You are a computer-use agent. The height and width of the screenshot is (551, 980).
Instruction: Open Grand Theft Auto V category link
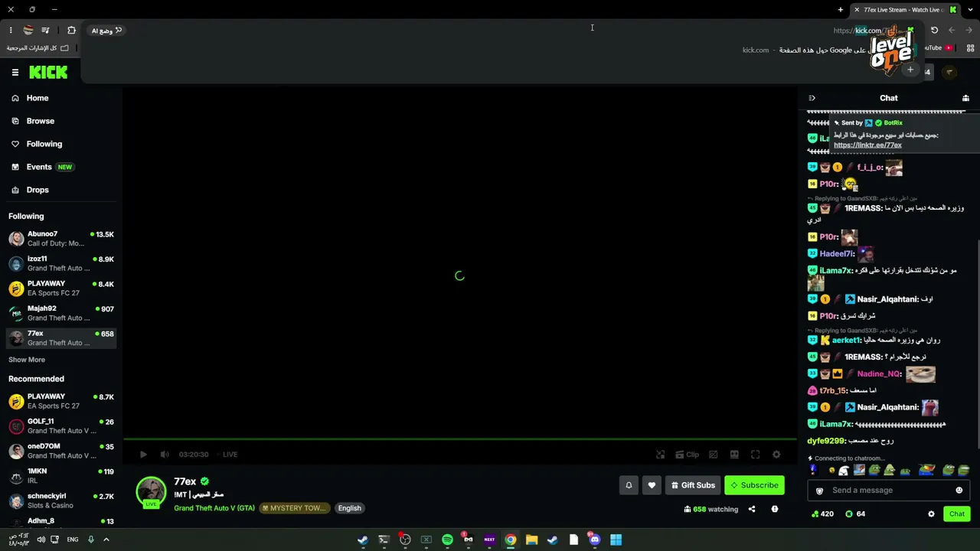[x=214, y=508]
